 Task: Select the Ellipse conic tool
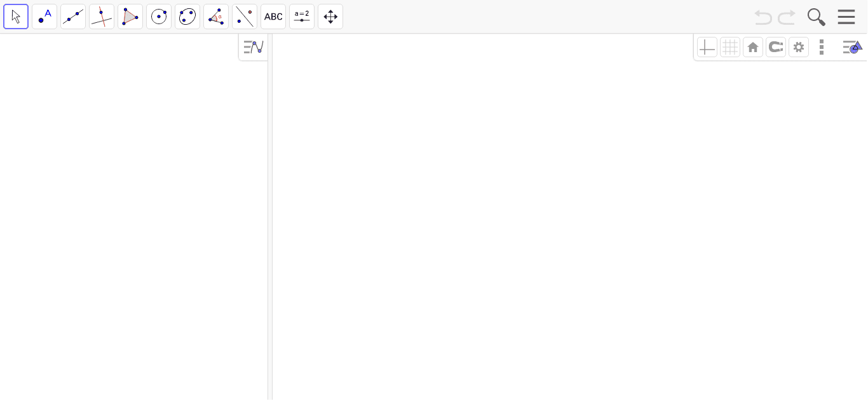pyautogui.click(x=187, y=17)
